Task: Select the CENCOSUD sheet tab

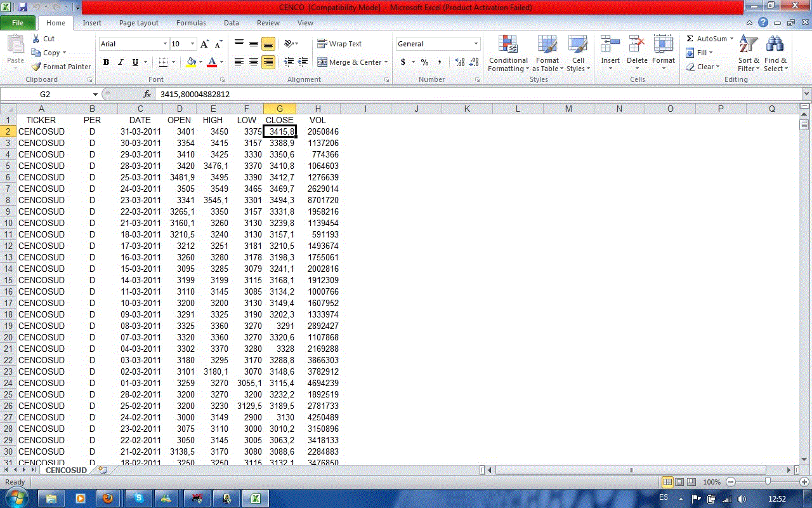Action: point(66,471)
